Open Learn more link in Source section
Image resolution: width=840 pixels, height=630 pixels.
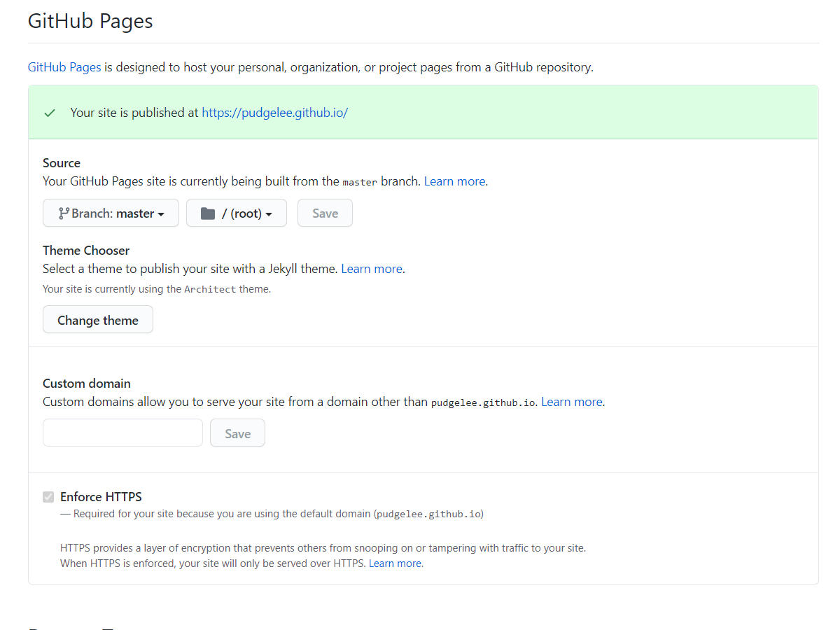click(454, 181)
